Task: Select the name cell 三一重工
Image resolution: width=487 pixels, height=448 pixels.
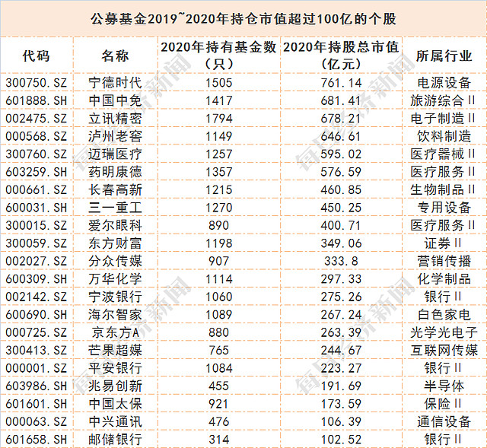Action: coord(115,208)
